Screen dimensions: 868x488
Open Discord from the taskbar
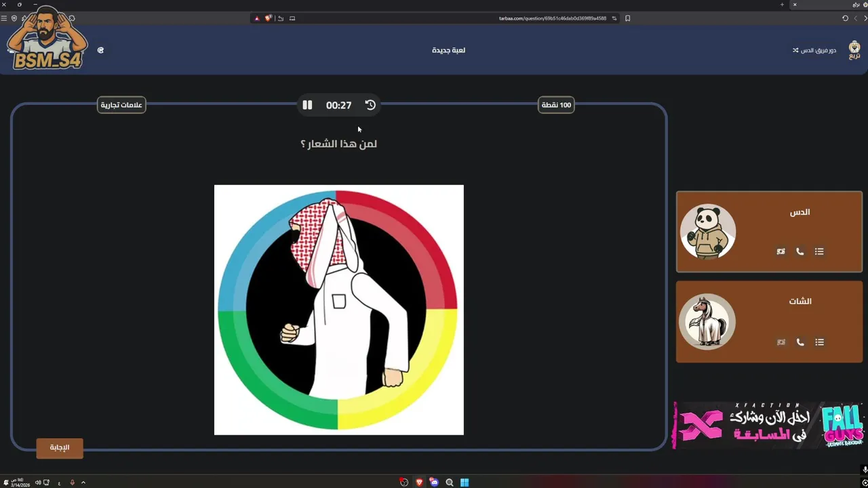click(x=434, y=483)
